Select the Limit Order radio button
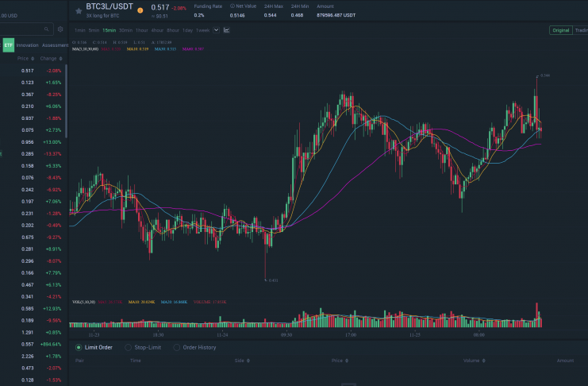This screenshot has height=386, width=588. [79, 347]
